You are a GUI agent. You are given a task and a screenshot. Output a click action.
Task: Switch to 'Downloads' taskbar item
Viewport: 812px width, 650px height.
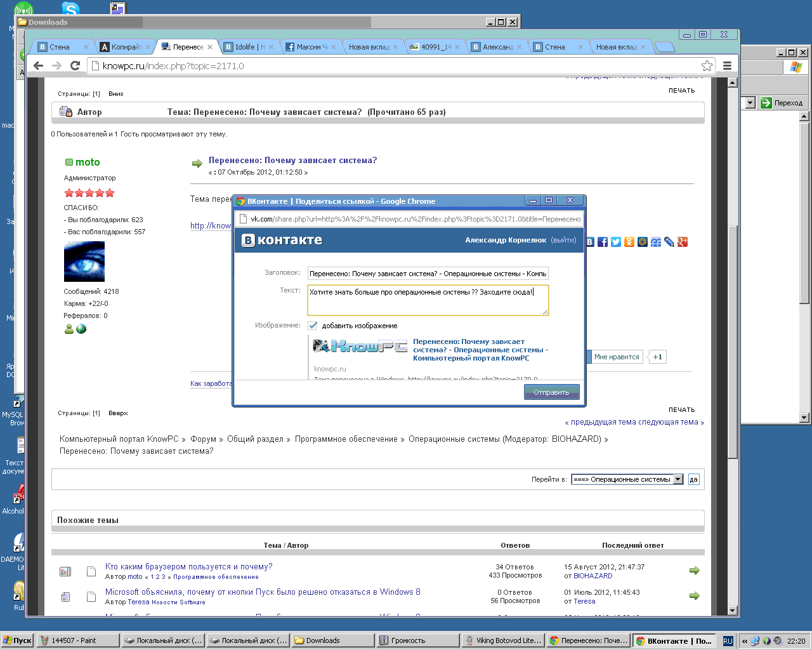(x=332, y=640)
